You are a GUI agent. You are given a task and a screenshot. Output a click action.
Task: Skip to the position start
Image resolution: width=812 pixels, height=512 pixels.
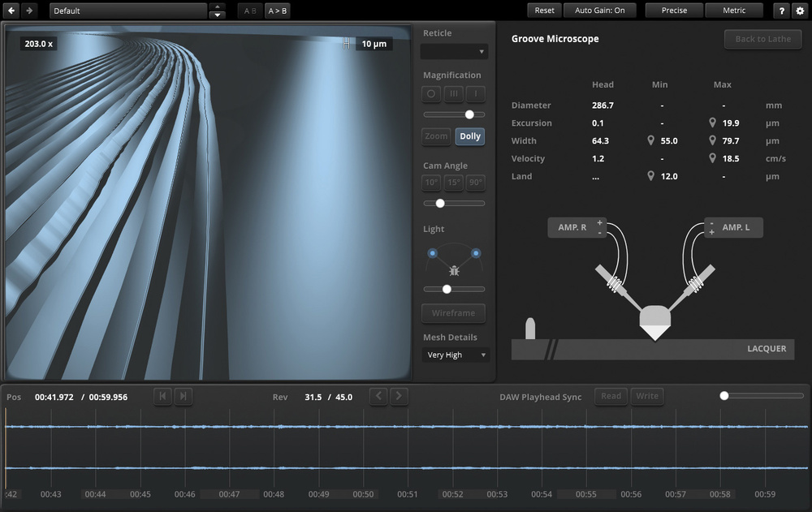pos(162,396)
